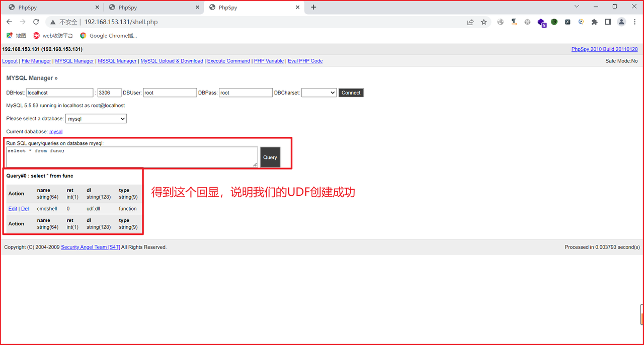
Task: Click the DBHost input field
Action: click(x=60, y=93)
